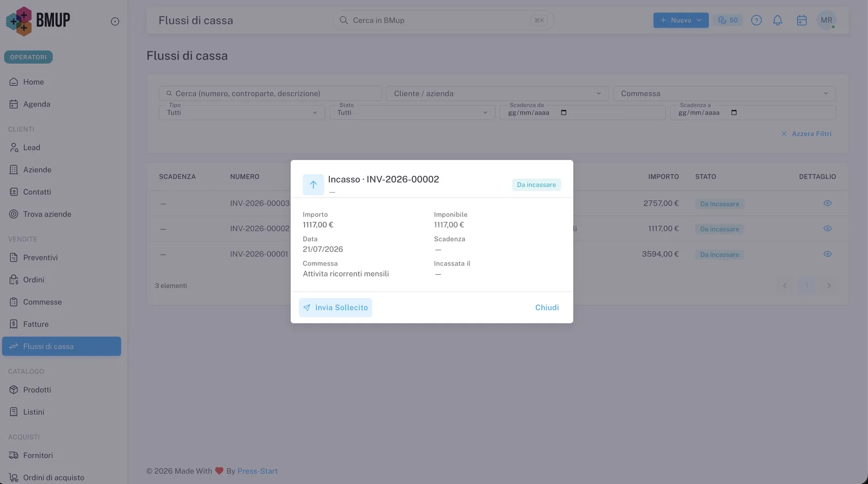Open the Stato filter dropdown
This screenshot has width=868, height=484.
click(412, 112)
